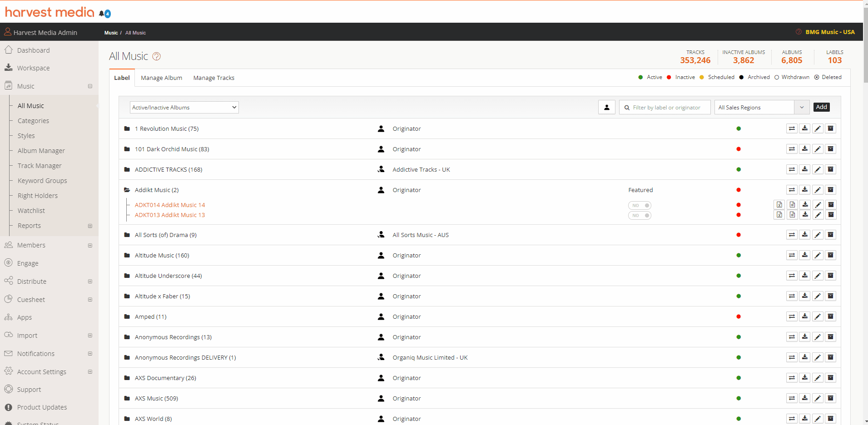Open Product Updates from the sidebar

pyautogui.click(x=42, y=407)
